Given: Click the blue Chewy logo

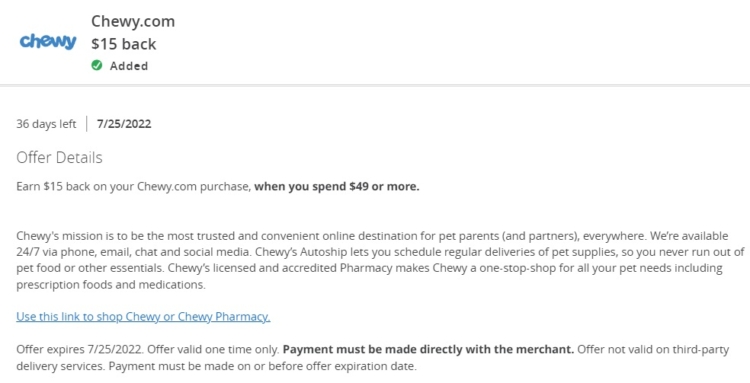Looking at the screenshot, I should click(x=48, y=42).
